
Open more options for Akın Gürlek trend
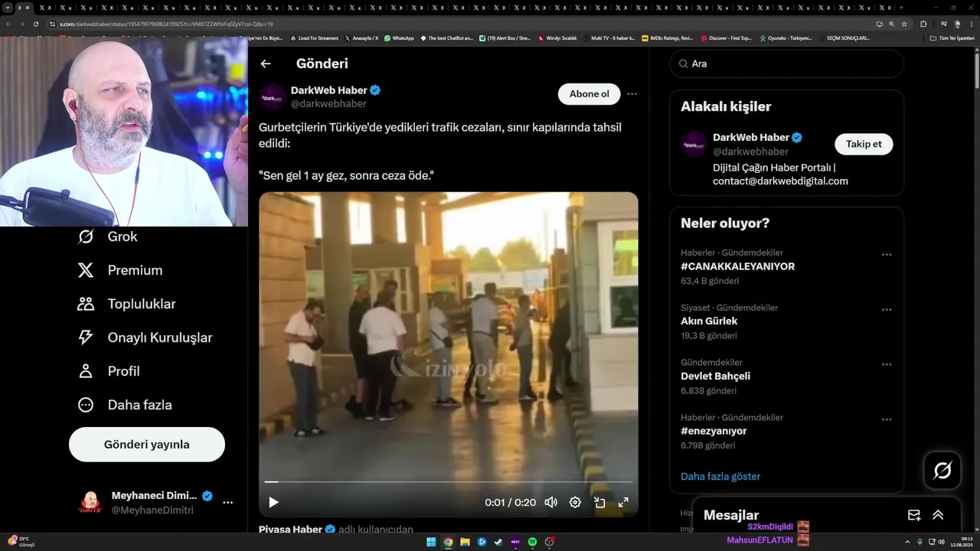(x=887, y=310)
